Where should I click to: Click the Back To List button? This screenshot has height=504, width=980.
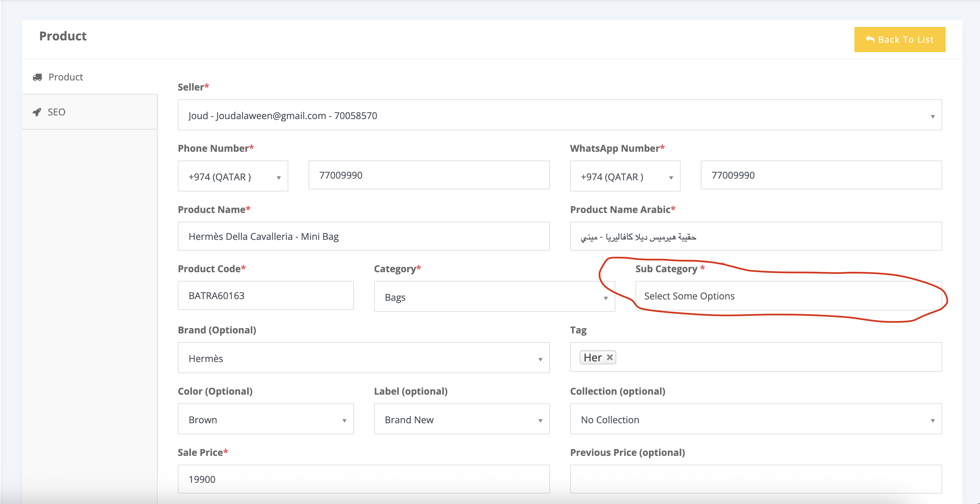coord(900,39)
